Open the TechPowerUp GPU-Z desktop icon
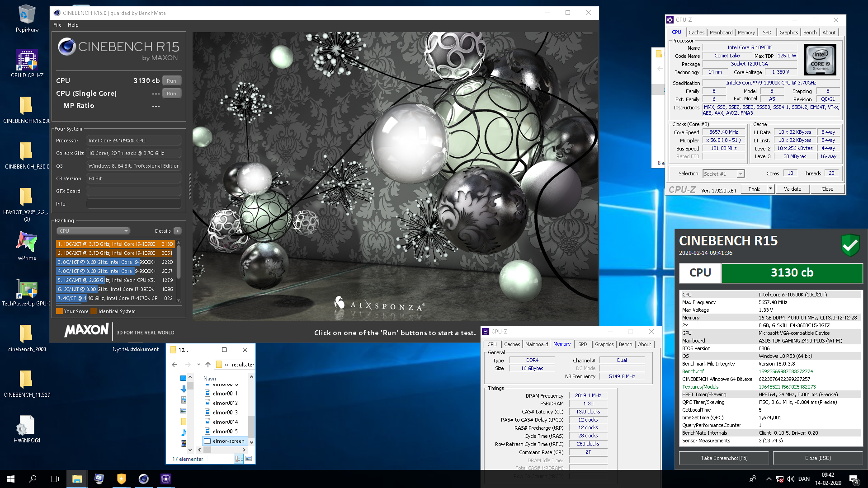Viewport: 868px width, 488px height. click(x=26, y=292)
